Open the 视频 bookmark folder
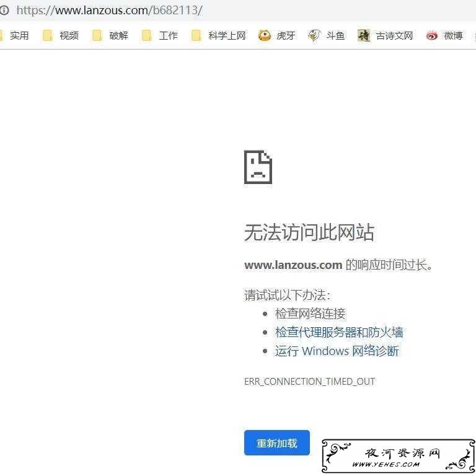The width and height of the screenshot is (476, 474). tap(60, 35)
